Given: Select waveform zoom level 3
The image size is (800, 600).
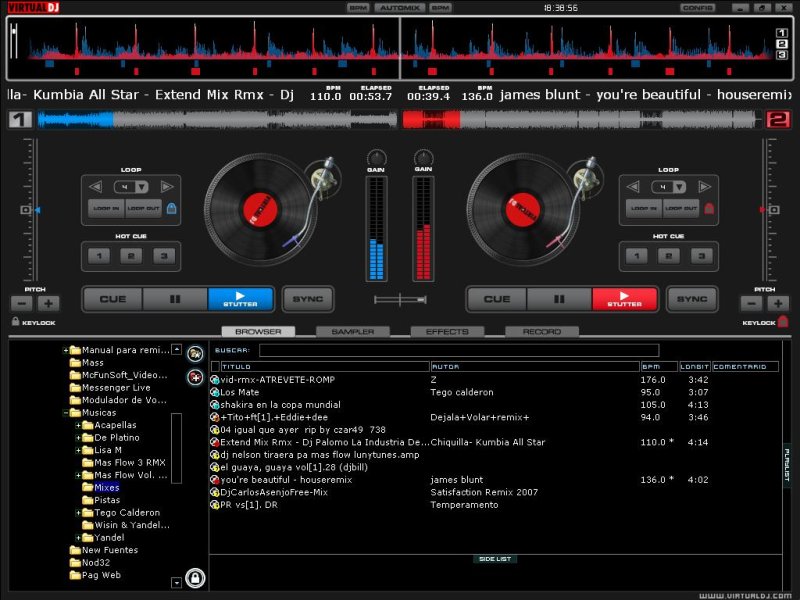Looking at the screenshot, I should coord(781,55).
